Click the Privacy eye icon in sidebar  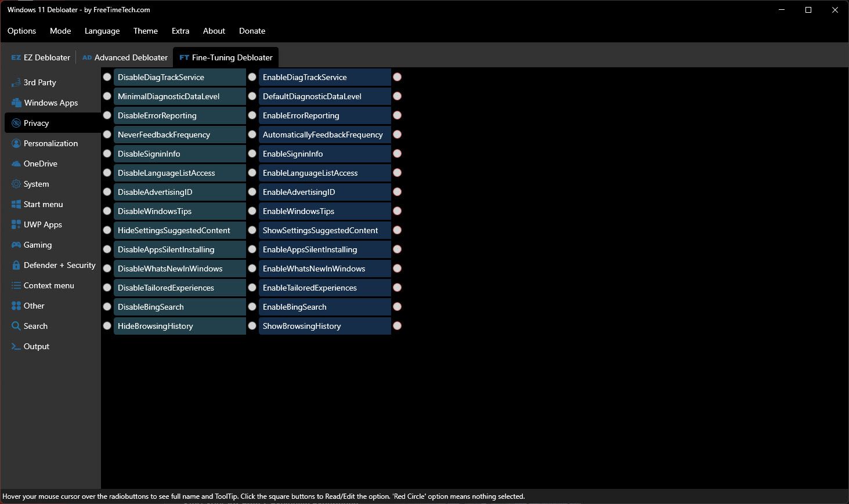click(x=16, y=123)
